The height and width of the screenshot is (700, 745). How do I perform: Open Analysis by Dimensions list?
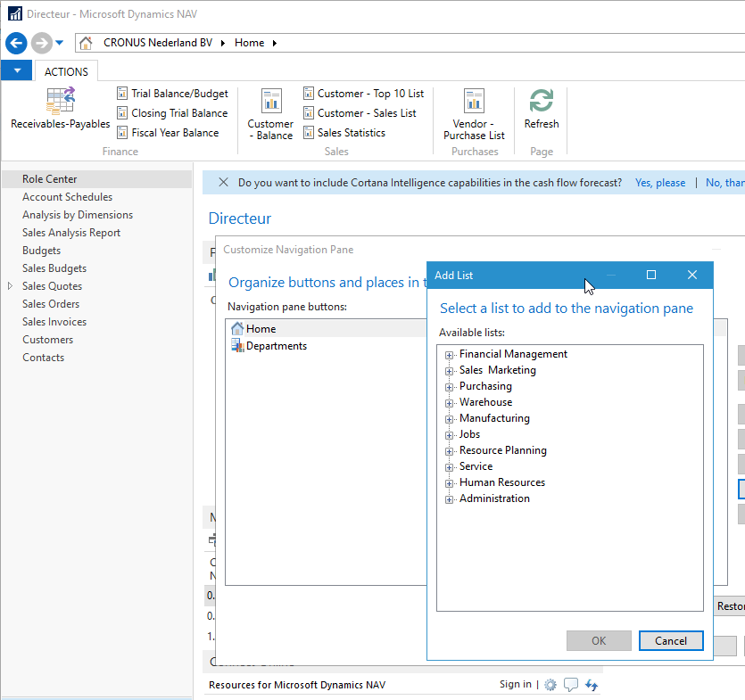click(x=78, y=215)
